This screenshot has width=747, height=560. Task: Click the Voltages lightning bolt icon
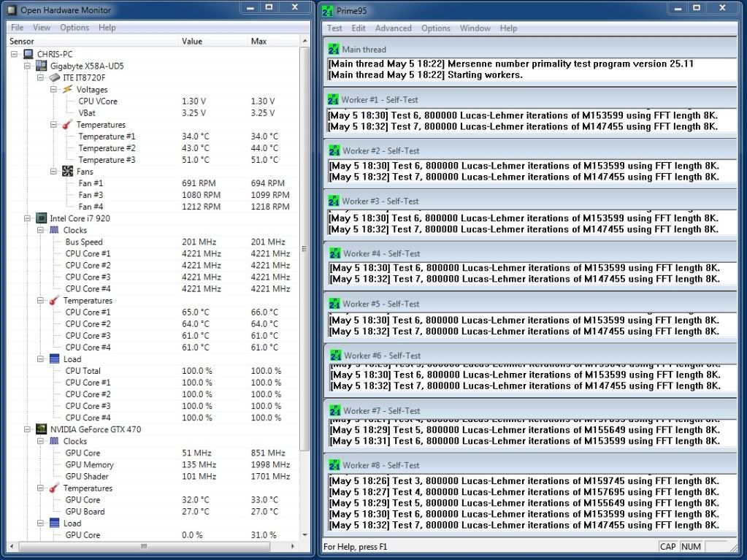click(x=68, y=89)
